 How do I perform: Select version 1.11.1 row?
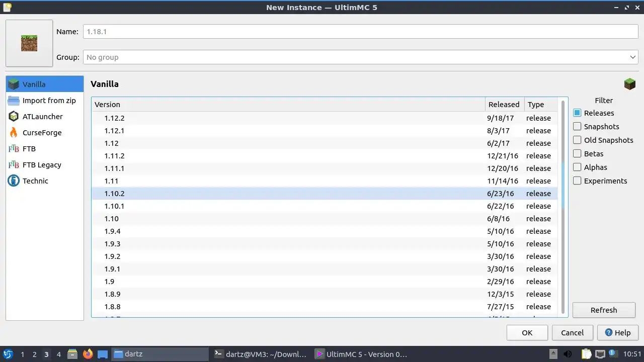tap(325, 168)
